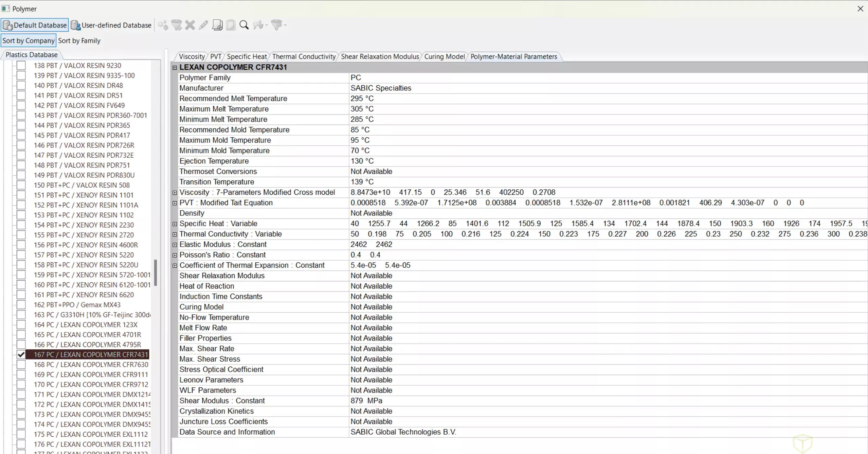Expand the Elastic Modulus Constant row
Screen dimensions: 868x454
(x=175, y=245)
